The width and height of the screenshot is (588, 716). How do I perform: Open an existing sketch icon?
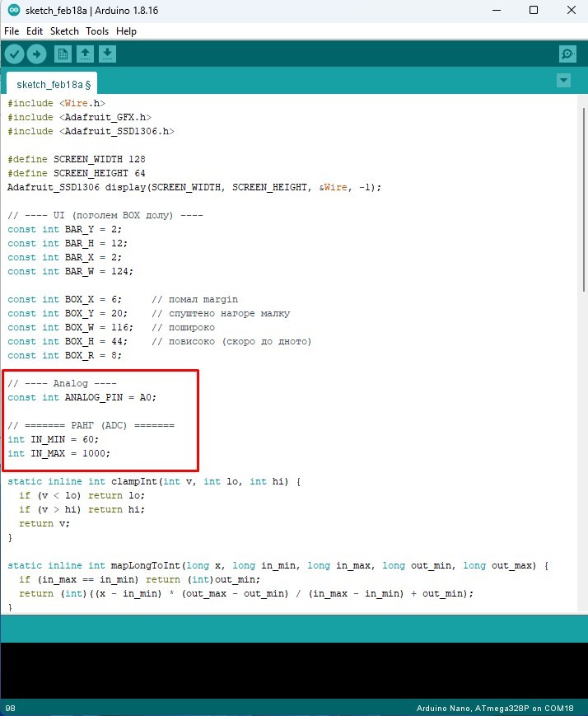tap(85, 54)
